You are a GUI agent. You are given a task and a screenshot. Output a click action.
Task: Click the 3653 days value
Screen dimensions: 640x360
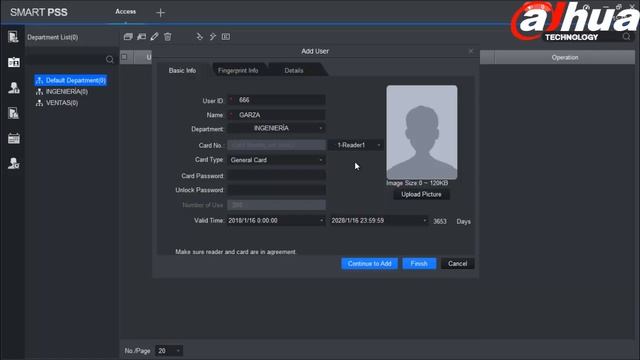click(x=440, y=221)
